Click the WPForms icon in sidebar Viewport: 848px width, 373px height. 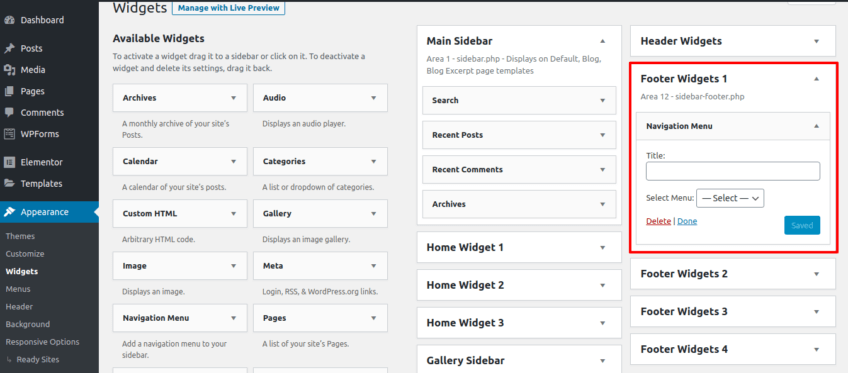point(9,134)
